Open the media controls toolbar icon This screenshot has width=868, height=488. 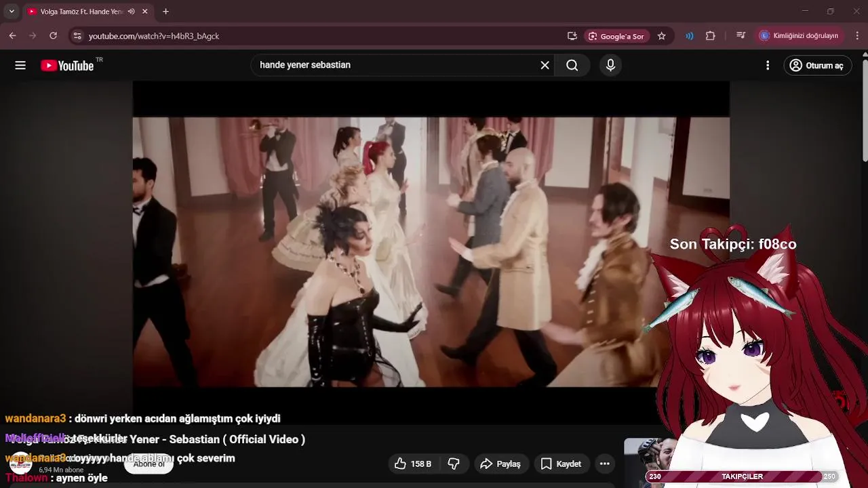[x=741, y=36]
